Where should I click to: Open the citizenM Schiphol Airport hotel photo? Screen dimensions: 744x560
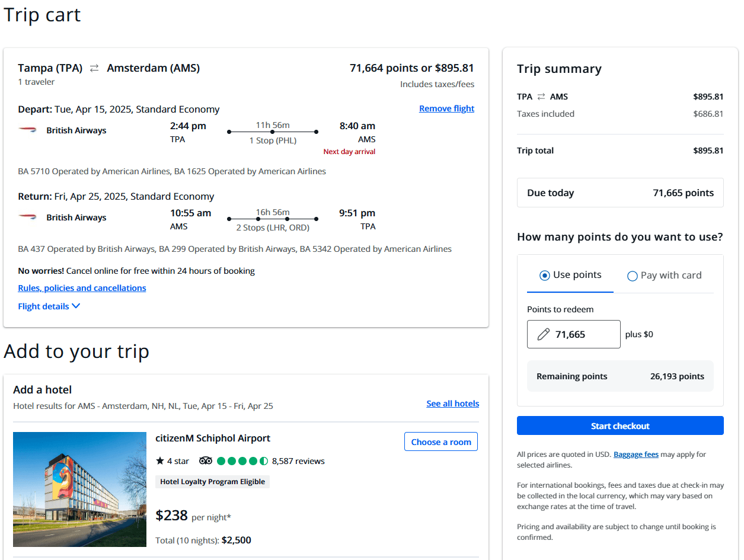tap(79, 489)
